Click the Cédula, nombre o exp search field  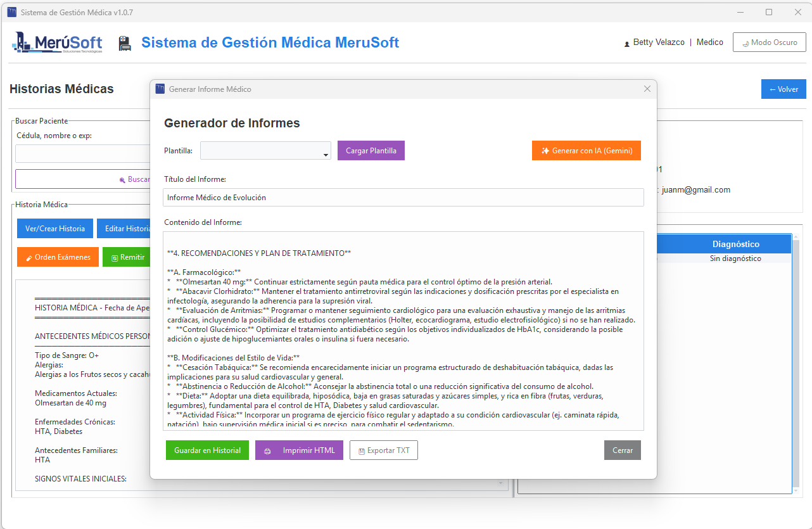83,154
